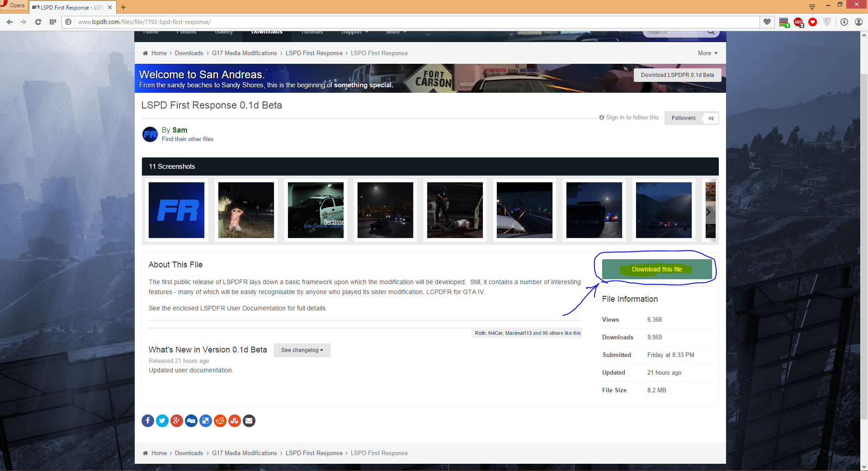Open the gray shield extension icon
Image resolution: width=868 pixels, height=471 pixels.
pos(827,22)
